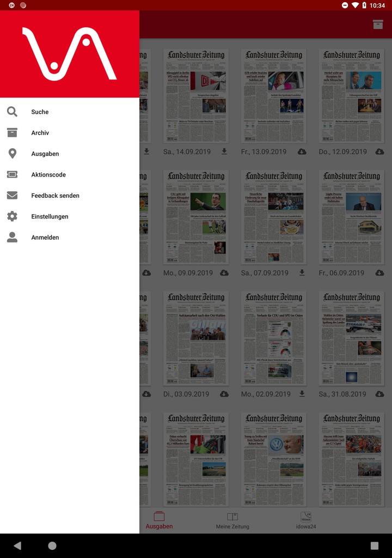This screenshot has width=392, height=558.
Task: Choose Aktionscode menu entry
Action: click(x=70, y=174)
